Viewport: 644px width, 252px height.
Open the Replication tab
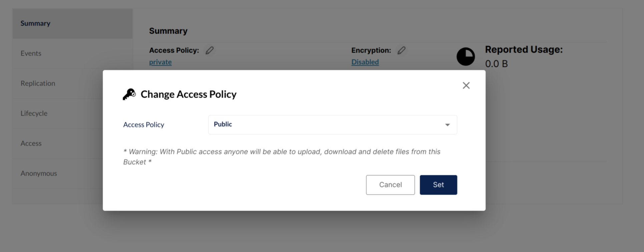click(x=38, y=83)
